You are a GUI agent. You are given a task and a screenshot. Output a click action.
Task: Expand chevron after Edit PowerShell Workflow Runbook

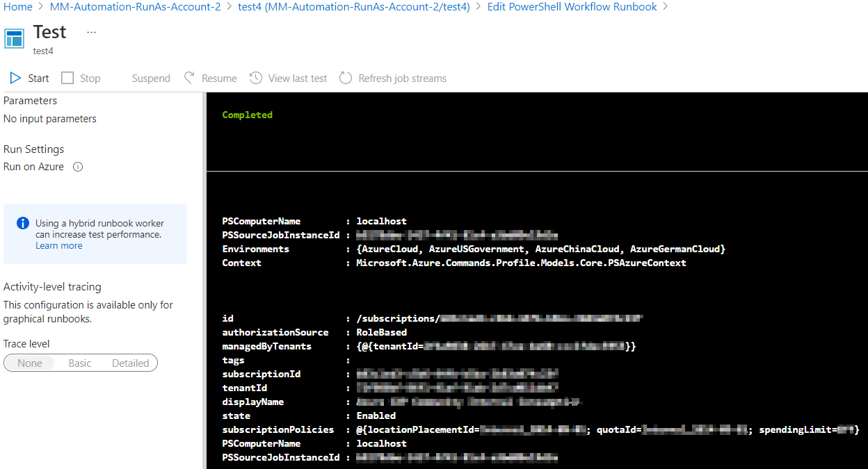(664, 6)
